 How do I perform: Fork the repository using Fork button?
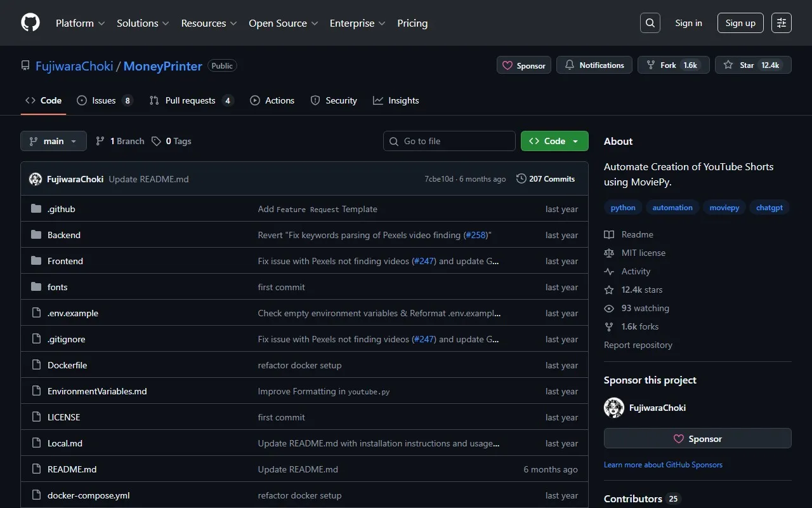point(668,65)
